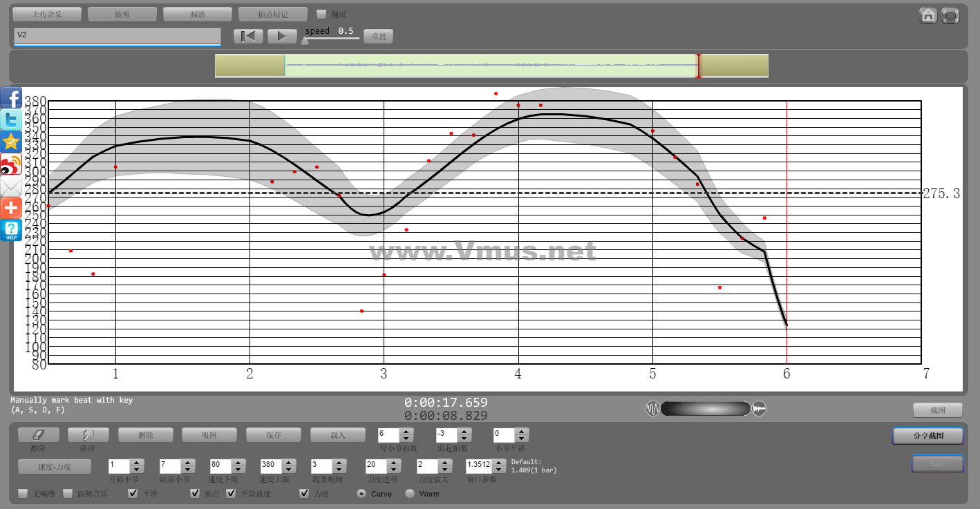Select the move (移动) tool icon
This screenshot has width=980, height=509.
tap(88, 434)
